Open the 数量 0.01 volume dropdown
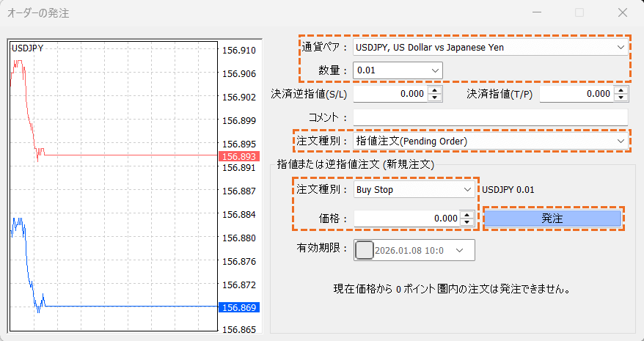 pyautogui.click(x=398, y=70)
